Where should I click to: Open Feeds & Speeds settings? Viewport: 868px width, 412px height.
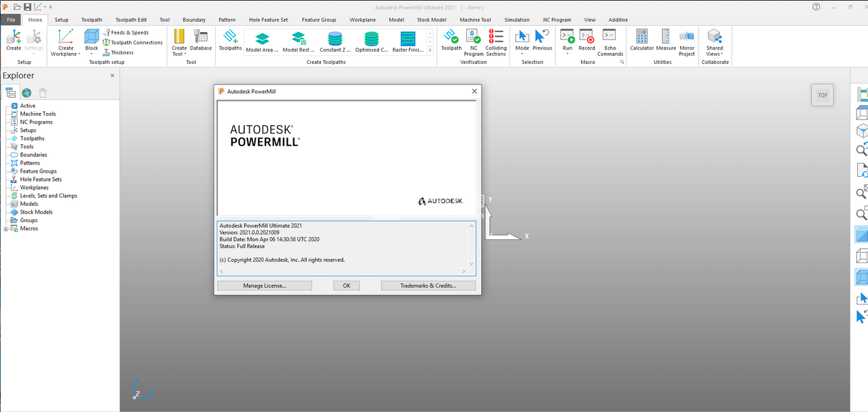[x=126, y=32]
